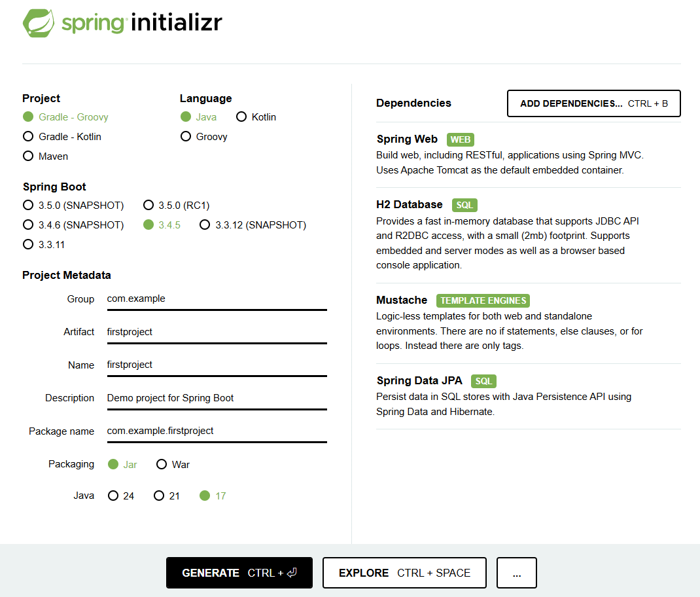Click the Spring Web dependency title
This screenshot has width=700, height=597.
pyautogui.click(x=407, y=139)
